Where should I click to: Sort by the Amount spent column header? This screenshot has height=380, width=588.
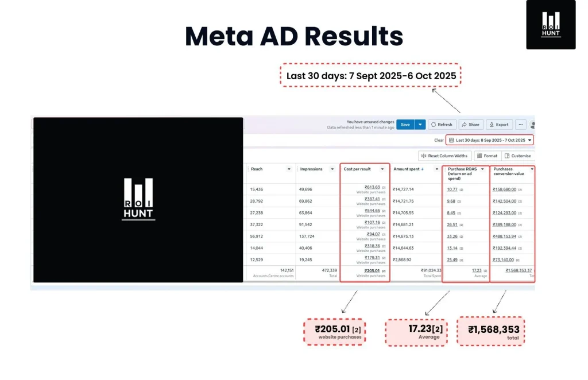click(408, 169)
